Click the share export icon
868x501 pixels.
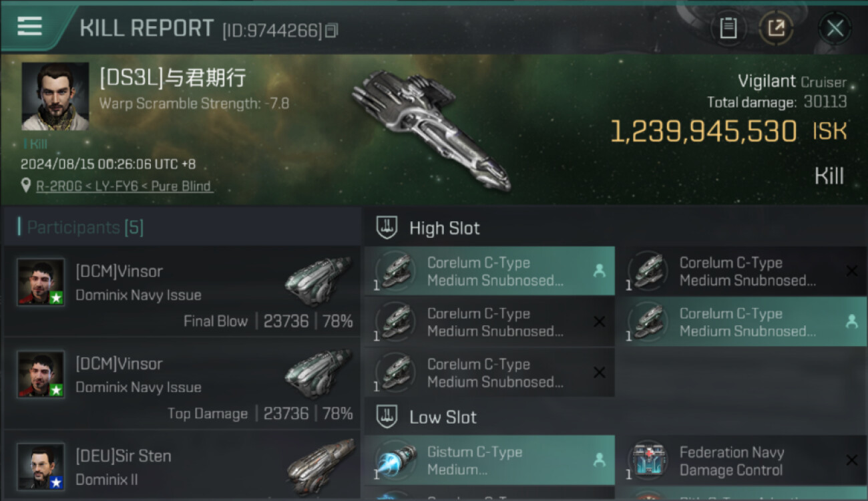pyautogui.click(x=777, y=29)
